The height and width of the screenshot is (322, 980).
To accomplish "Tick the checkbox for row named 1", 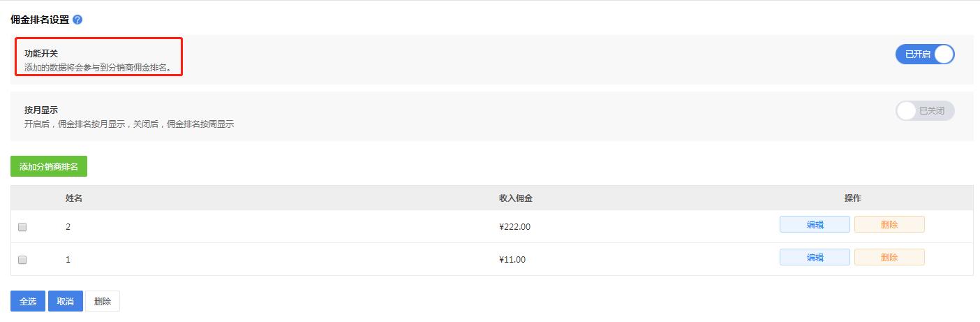I will tap(22, 260).
